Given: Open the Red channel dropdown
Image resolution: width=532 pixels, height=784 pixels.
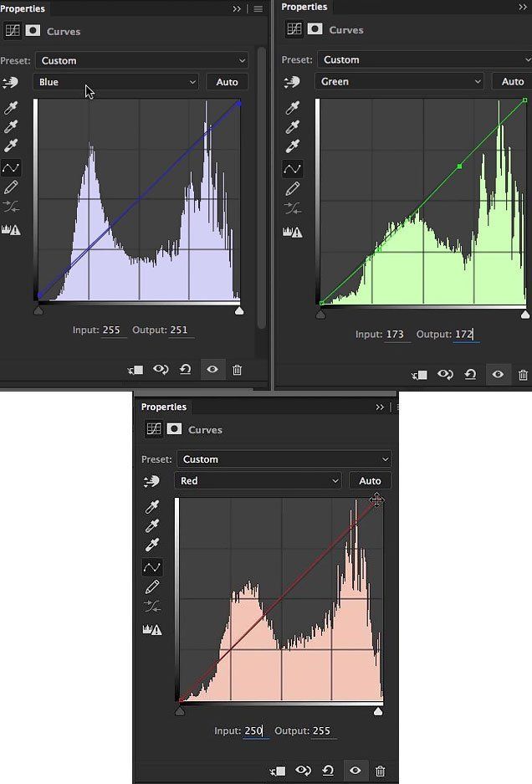Looking at the screenshot, I should [258, 480].
